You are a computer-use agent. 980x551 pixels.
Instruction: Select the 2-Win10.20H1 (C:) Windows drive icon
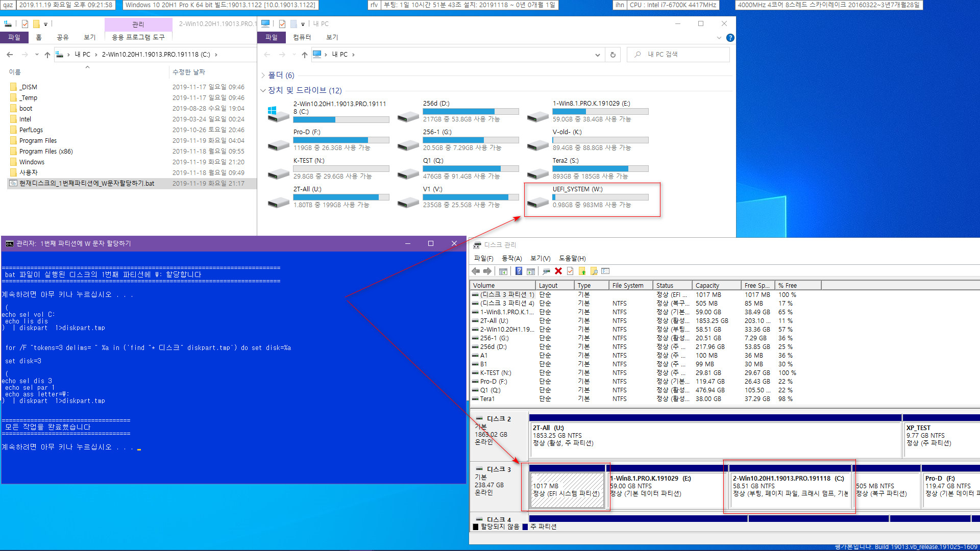(x=279, y=114)
